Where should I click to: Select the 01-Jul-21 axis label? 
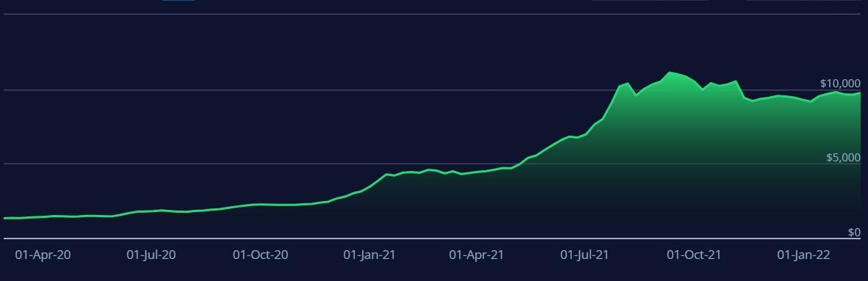coord(585,255)
